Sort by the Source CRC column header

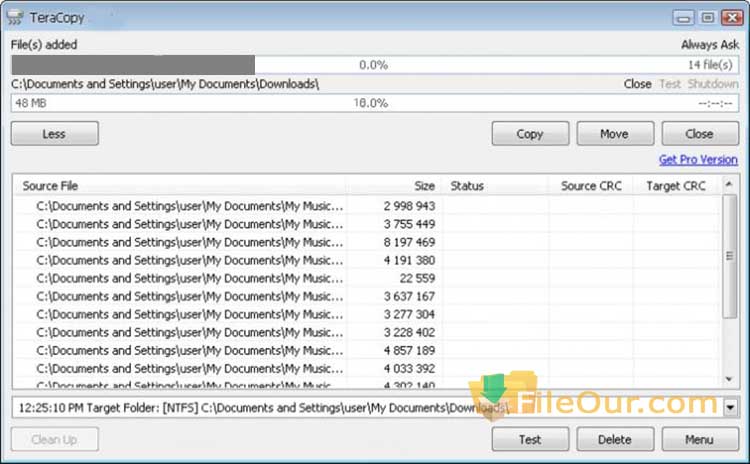pyautogui.click(x=591, y=186)
